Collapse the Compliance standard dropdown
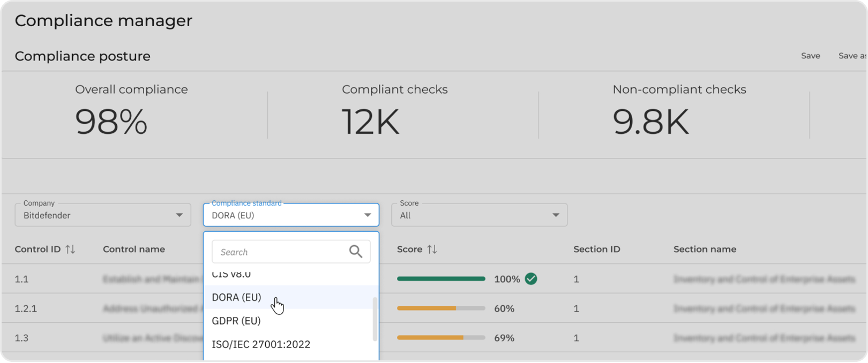 (368, 215)
